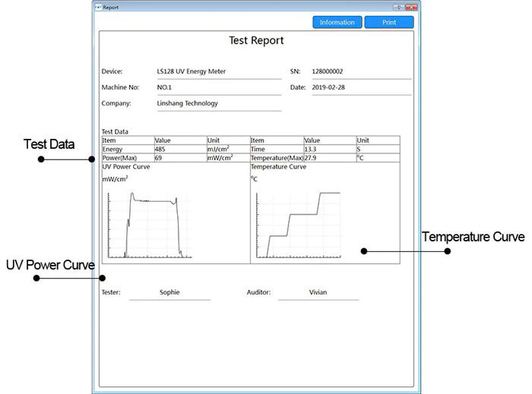Screen dimensions: 532x394
Task: Select the Tester name field Sophie
Action: point(169,293)
